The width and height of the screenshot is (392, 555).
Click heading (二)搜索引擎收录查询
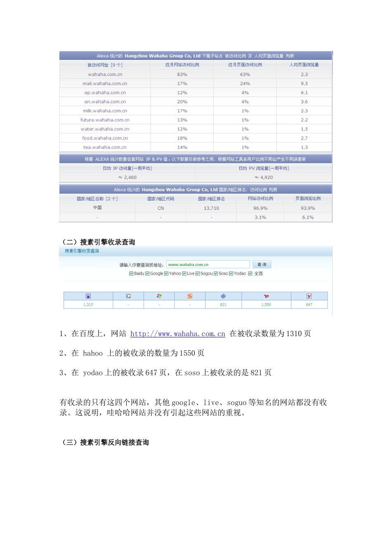[98, 242]
